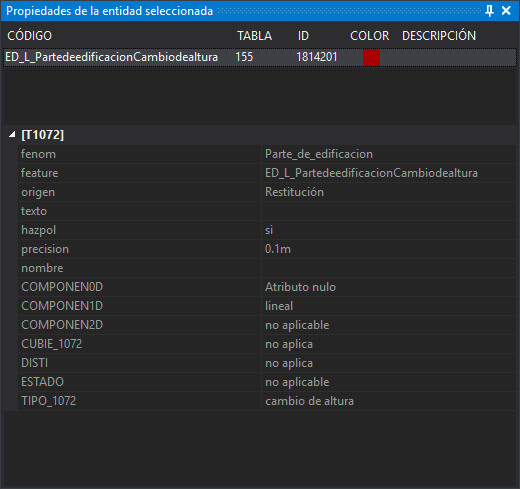Viewport: 520px width, 489px height.
Task: Select the [T1072] group header
Action: [42, 135]
